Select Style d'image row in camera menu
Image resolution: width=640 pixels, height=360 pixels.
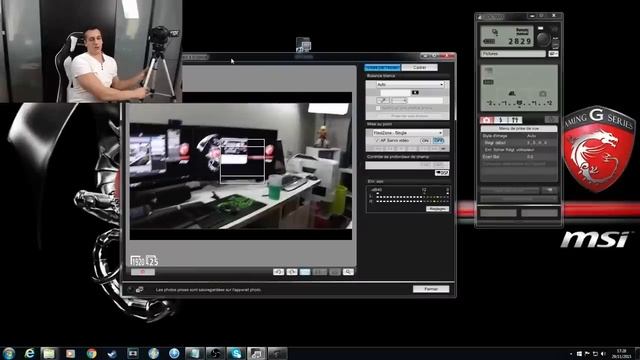coord(519,136)
